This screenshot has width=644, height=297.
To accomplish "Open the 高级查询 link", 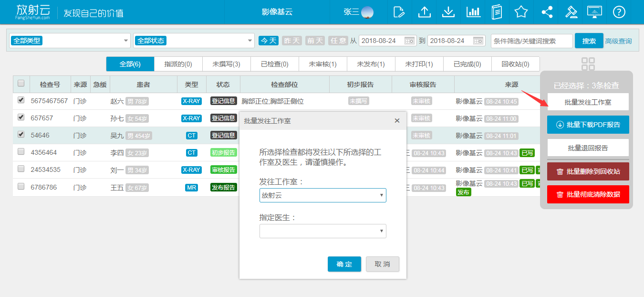I will pos(618,41).
